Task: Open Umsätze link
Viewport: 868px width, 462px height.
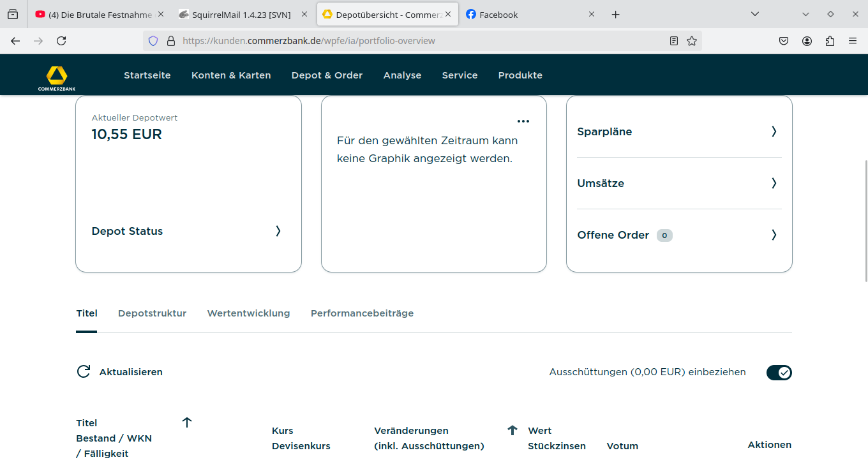Action: (601, 183)
